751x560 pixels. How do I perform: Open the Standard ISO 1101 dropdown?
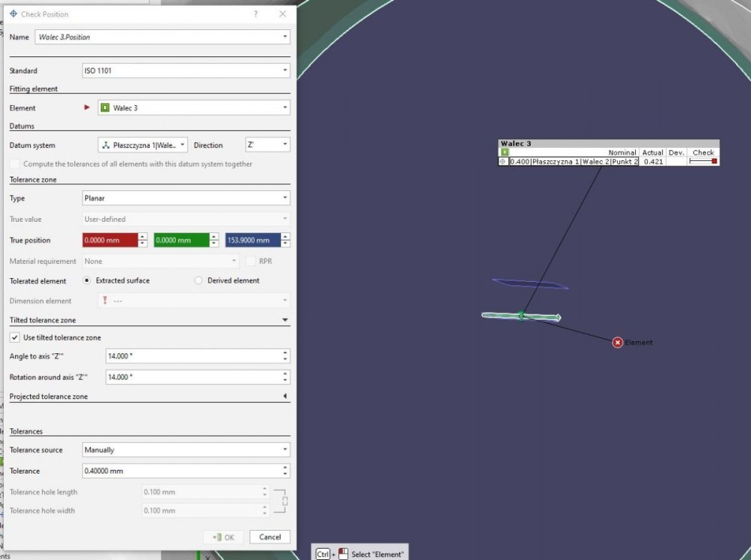coord(186,71)
